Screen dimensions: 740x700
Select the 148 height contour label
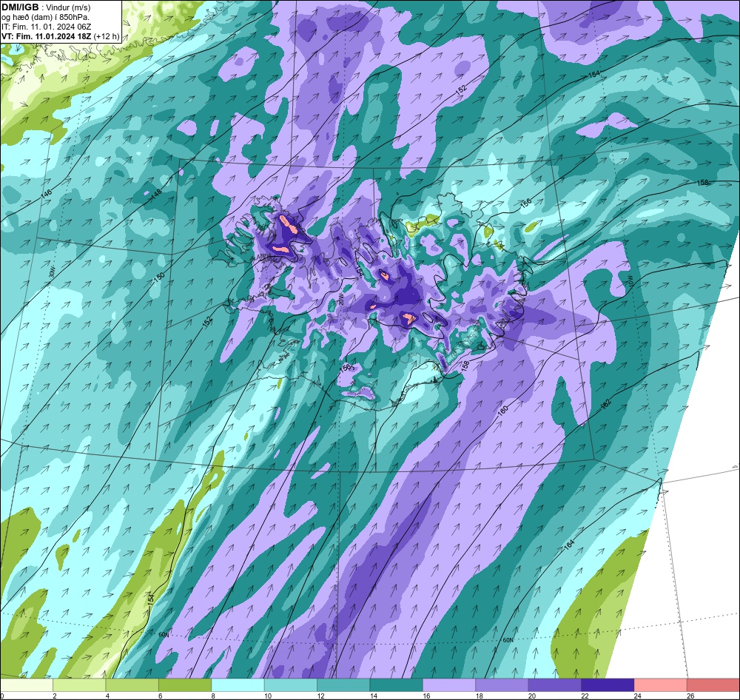pos(155,192)
